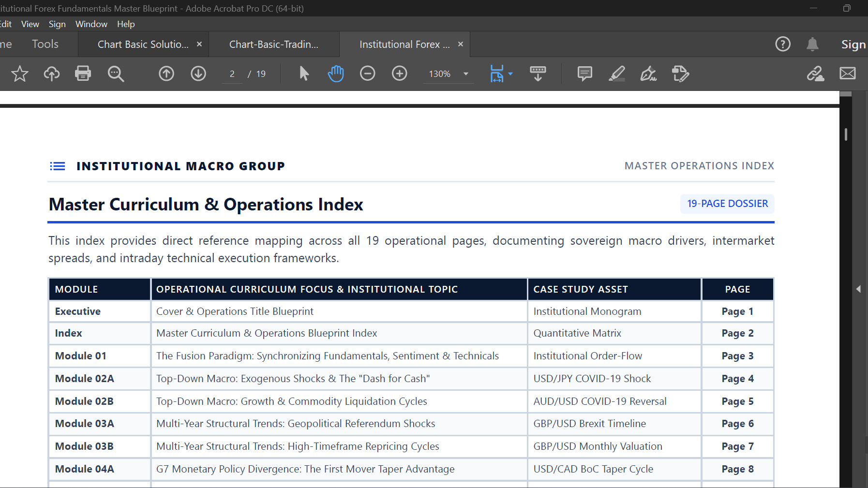The image size is (868, 488).
Task: Share a link to this file
Action: (x=816, y=74)
